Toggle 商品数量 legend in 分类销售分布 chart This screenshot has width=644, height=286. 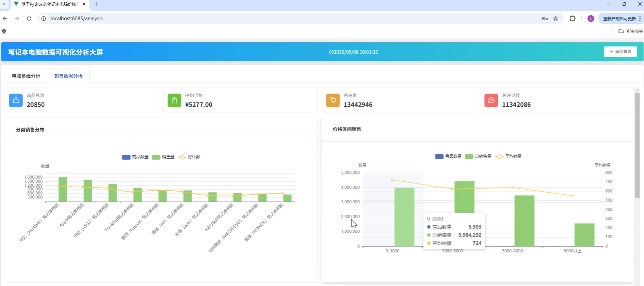coord(135,157)
